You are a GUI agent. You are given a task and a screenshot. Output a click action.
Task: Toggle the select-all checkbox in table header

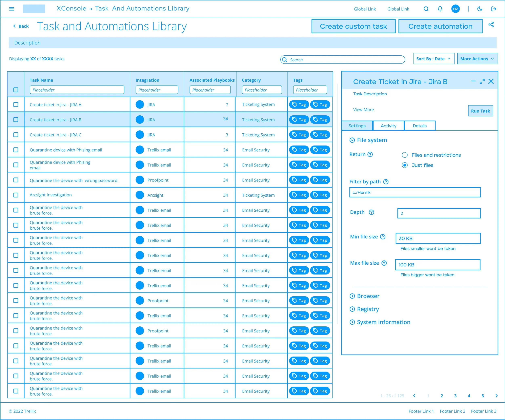pos(16,90)
